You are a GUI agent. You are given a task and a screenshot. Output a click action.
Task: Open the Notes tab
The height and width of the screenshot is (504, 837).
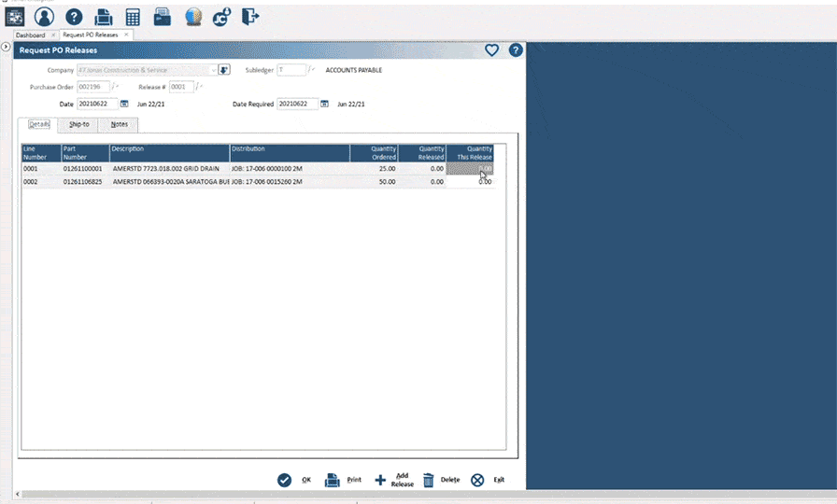point(119,124)
